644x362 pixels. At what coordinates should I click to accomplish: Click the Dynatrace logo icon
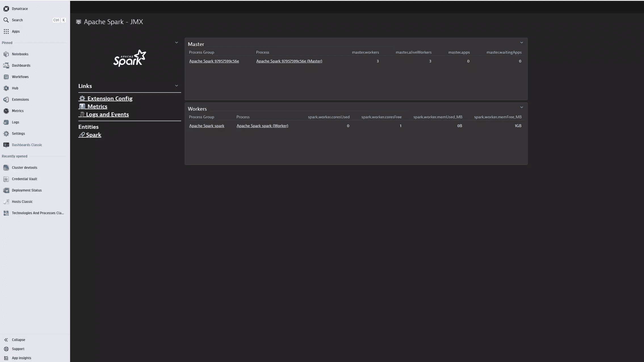tap(6, 9)
